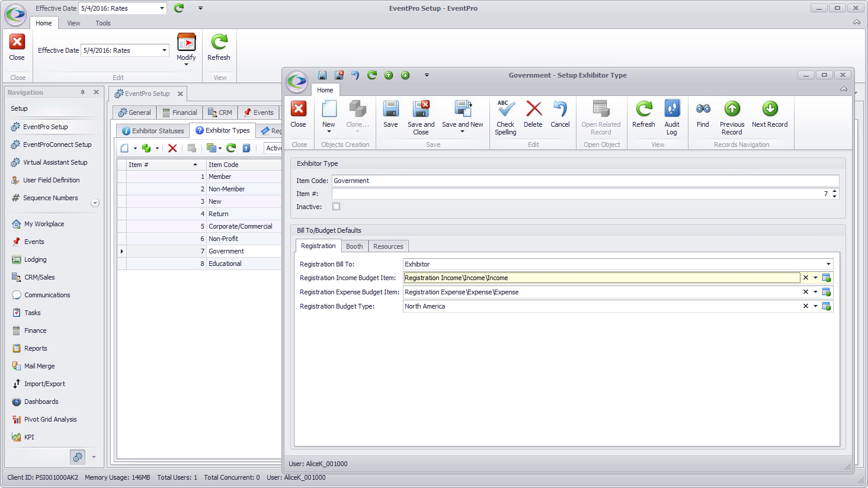Pin the Navigation panel
This screenshot has width=868, height=488.
click(x=82, y=92)
